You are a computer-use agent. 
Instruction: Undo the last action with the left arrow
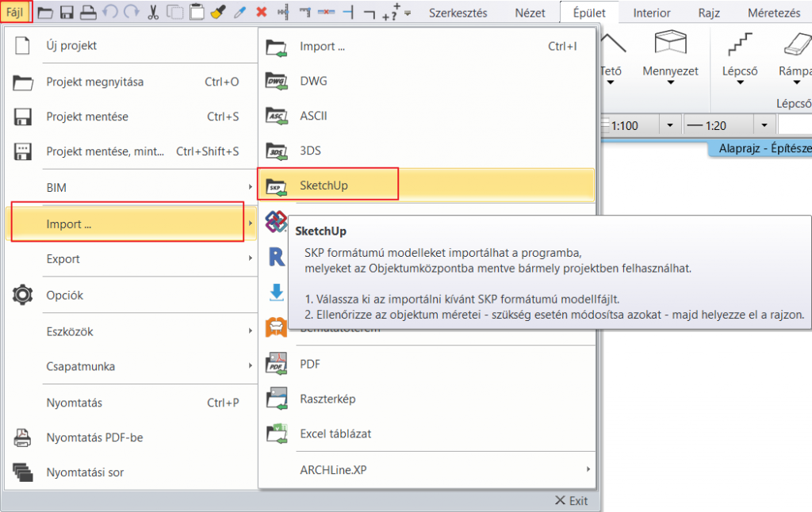pyautogui.click(x=109, y=12)
